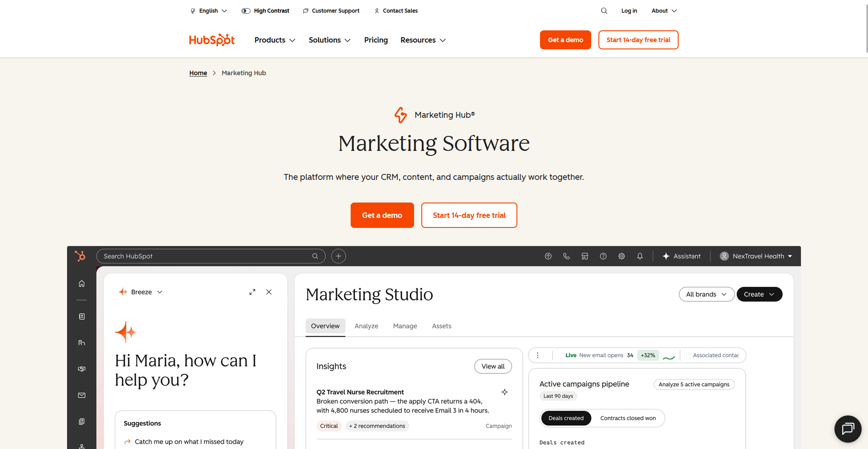Open the Breeze dropdown chevron
868x449 pixels.
pos(159,292)
